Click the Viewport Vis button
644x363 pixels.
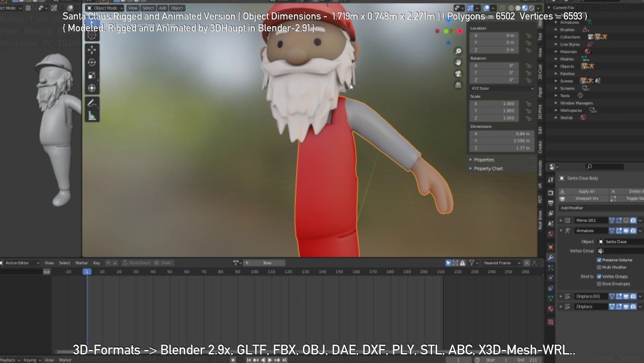[x=584, y=199]
